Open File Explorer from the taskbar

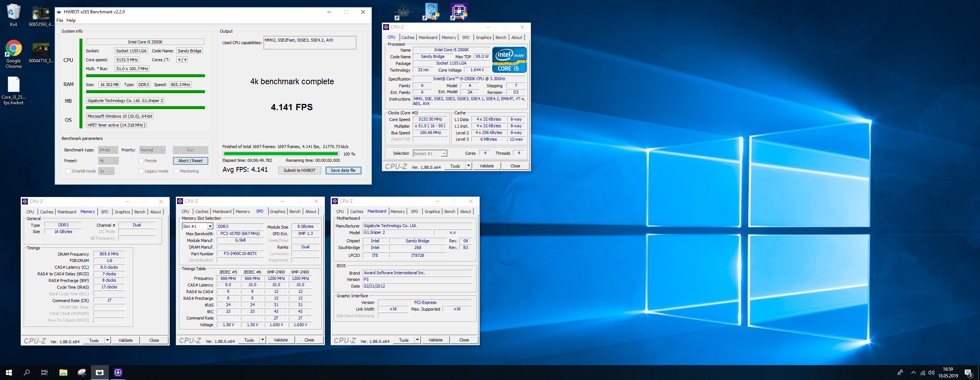(63, 372)
